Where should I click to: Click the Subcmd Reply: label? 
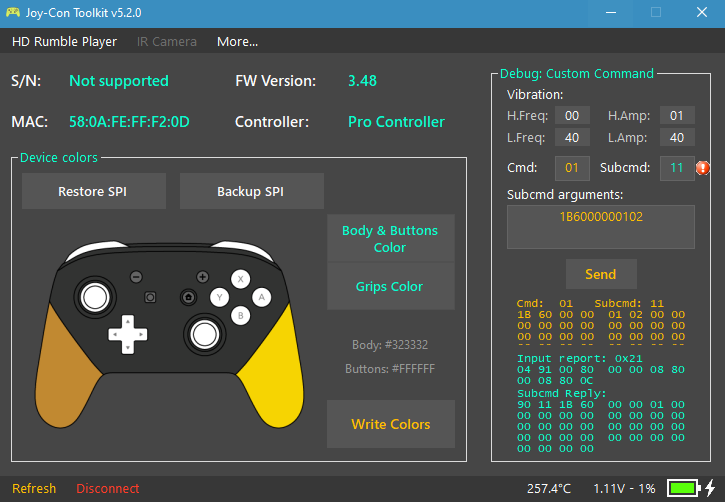561,394
